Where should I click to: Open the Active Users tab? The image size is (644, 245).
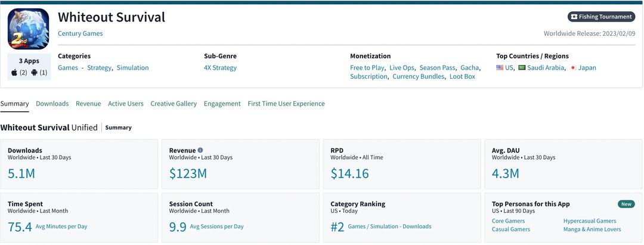125,104
